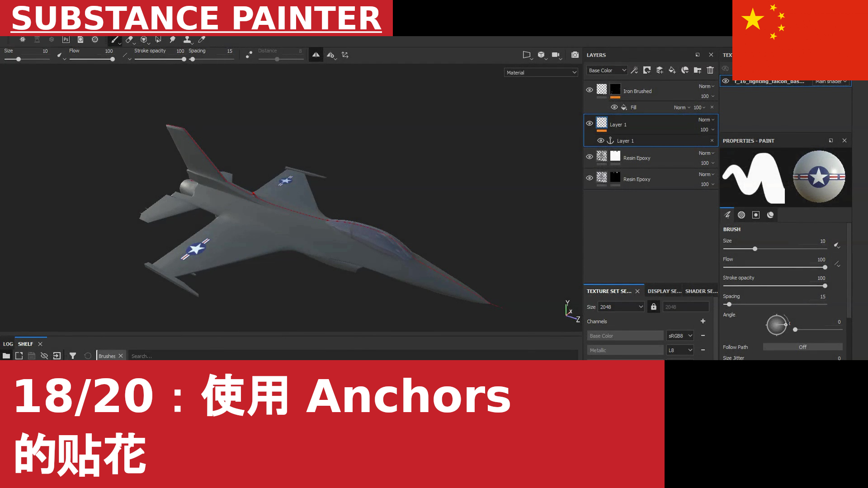Click the Export to Photoshop icon
Viewport: 868px width, 488px height.
tap(66, 40)
